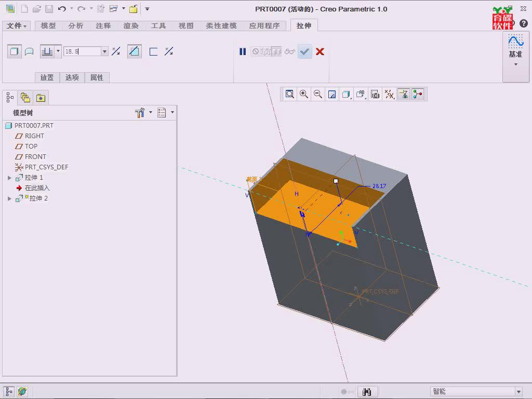Confirm the extrude with the green check

[x=304, y=51]
